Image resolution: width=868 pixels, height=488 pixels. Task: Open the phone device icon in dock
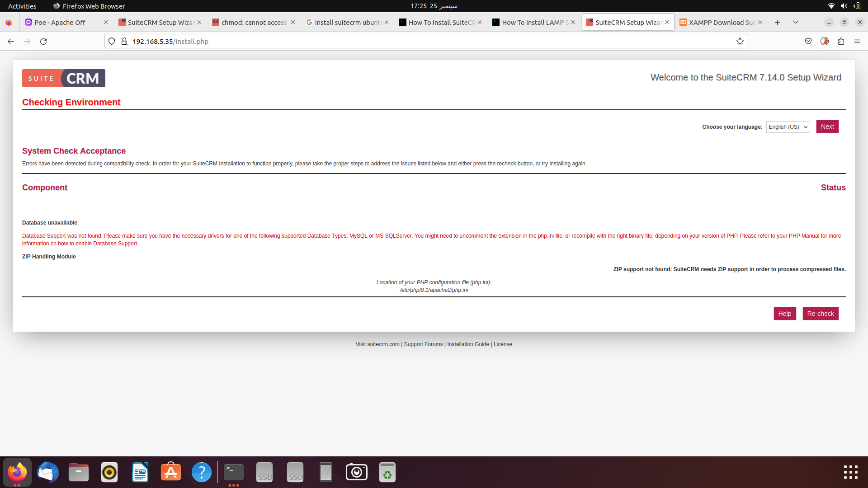pyautogui.click(x=326, y=472)
